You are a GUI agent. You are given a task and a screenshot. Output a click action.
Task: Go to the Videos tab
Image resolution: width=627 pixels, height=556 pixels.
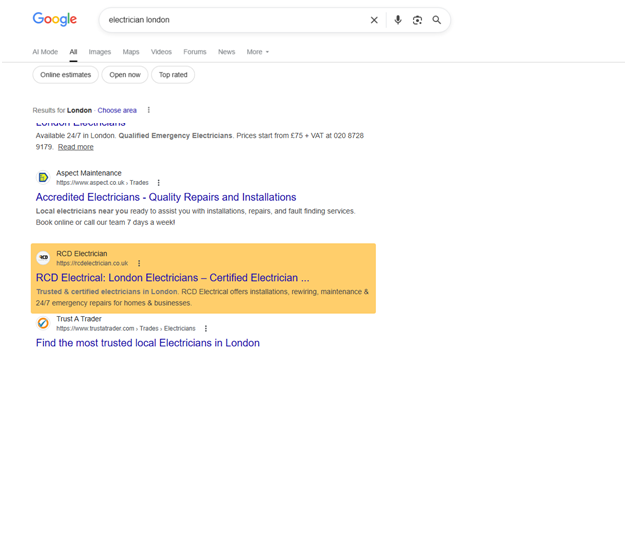(161, 52)
